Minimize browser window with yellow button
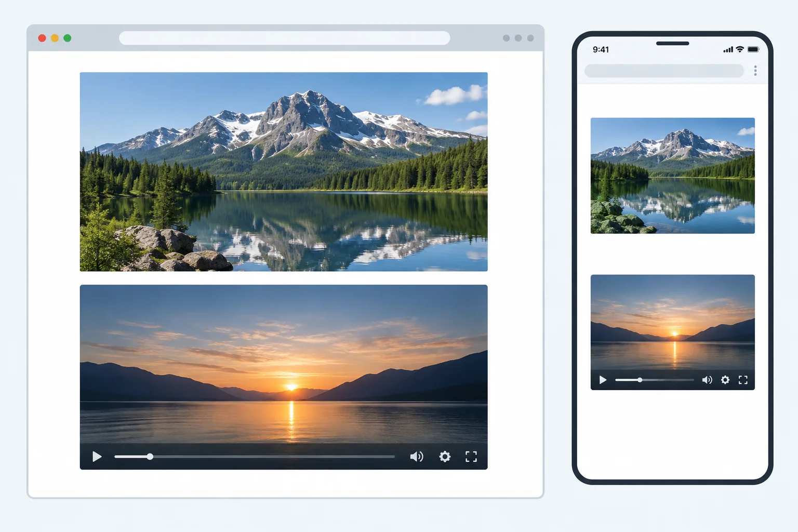The height and width of the screenshot is (532, 798). (x=55, y=38)
